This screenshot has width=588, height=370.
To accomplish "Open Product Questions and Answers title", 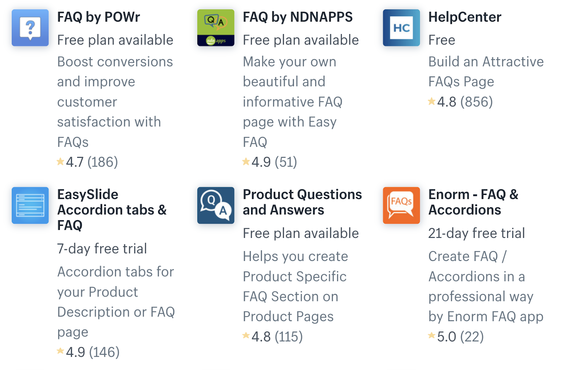I will point(302,202).
